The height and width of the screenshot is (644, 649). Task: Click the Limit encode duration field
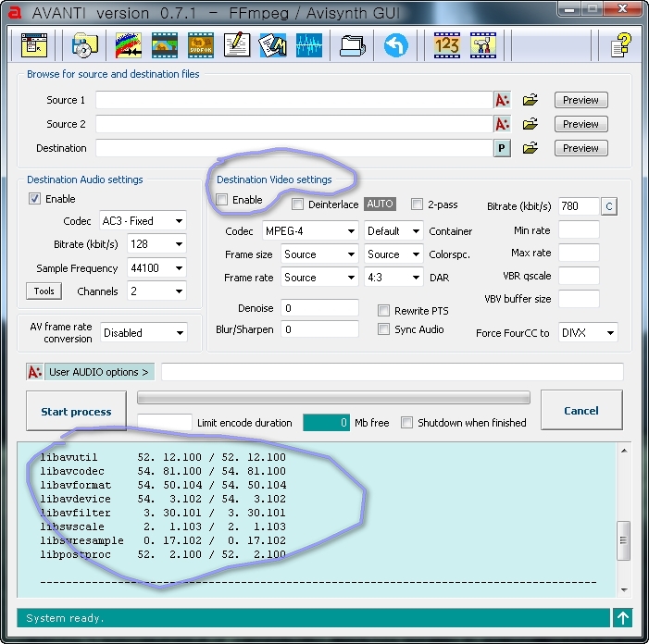164,422
